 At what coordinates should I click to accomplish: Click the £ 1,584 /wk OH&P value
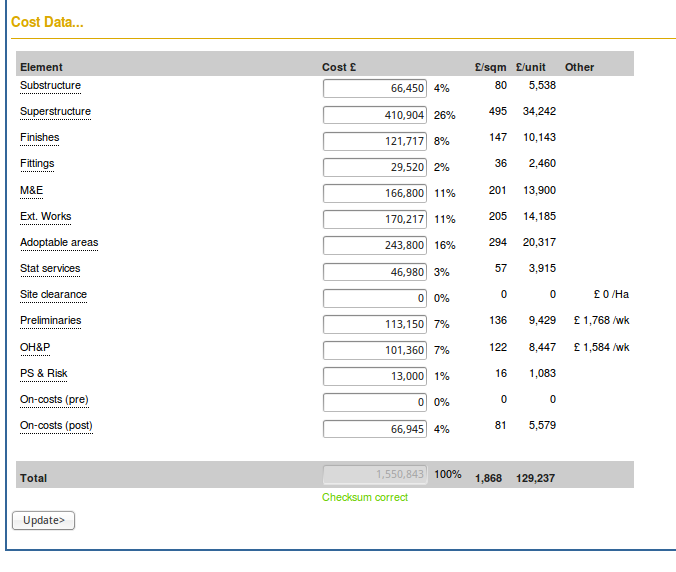tap(601, 347)
